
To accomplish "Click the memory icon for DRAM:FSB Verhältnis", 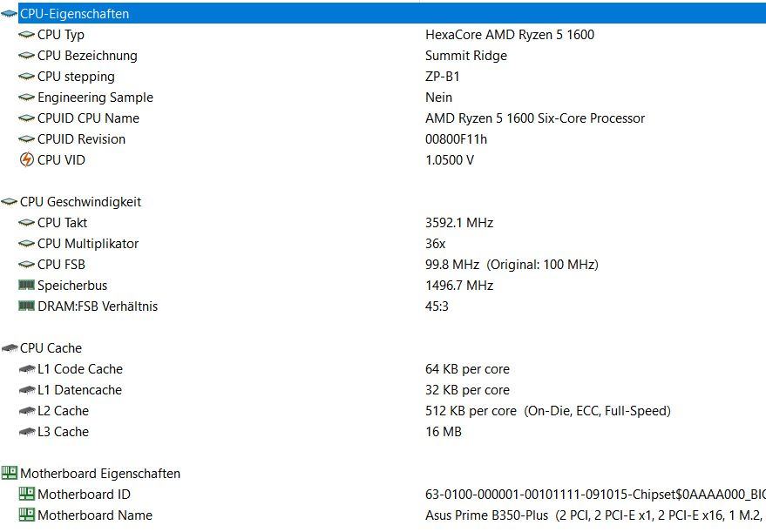I will [x=26, y=306].
